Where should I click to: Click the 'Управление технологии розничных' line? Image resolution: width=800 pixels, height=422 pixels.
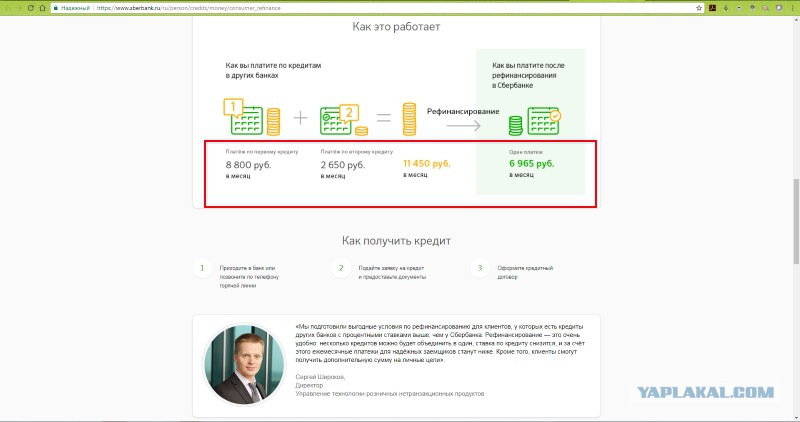390,393
